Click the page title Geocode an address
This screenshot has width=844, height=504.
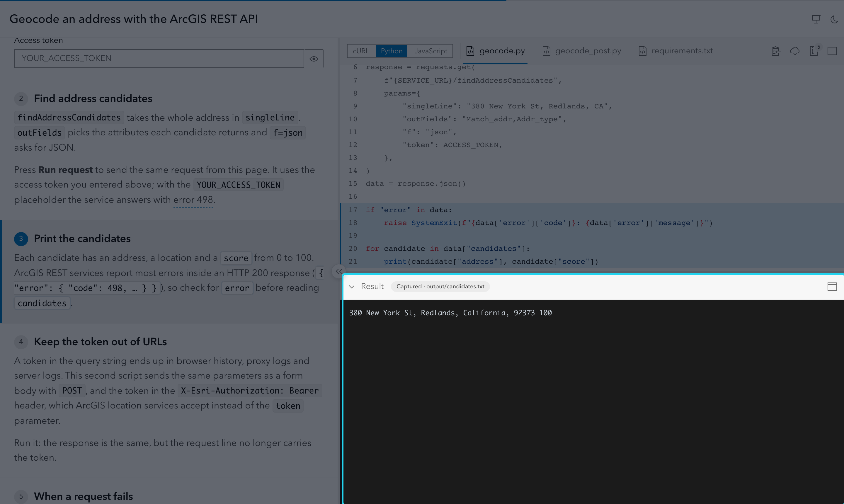tap(133, 19)
